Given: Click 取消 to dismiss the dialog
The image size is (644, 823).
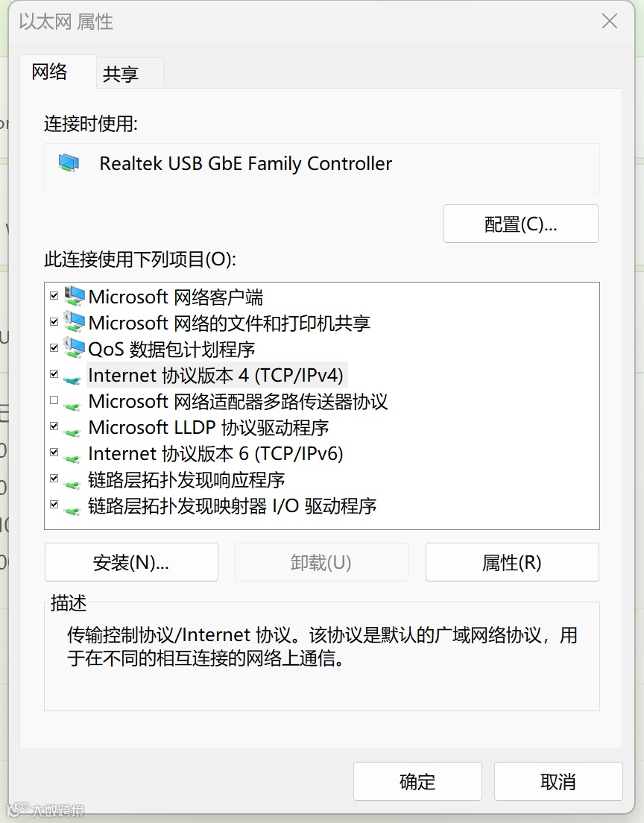Looking at the screenshot, I should [558, 781].
